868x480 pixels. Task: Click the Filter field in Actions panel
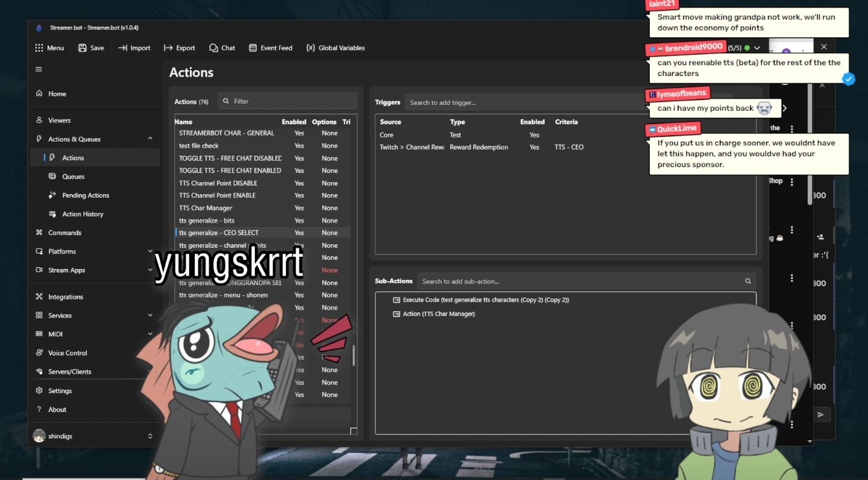click(x=288, y=101)
